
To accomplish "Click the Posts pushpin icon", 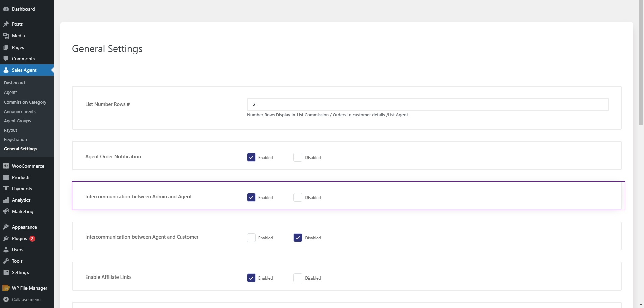I will pyautogui.click(x=6, y=24).
